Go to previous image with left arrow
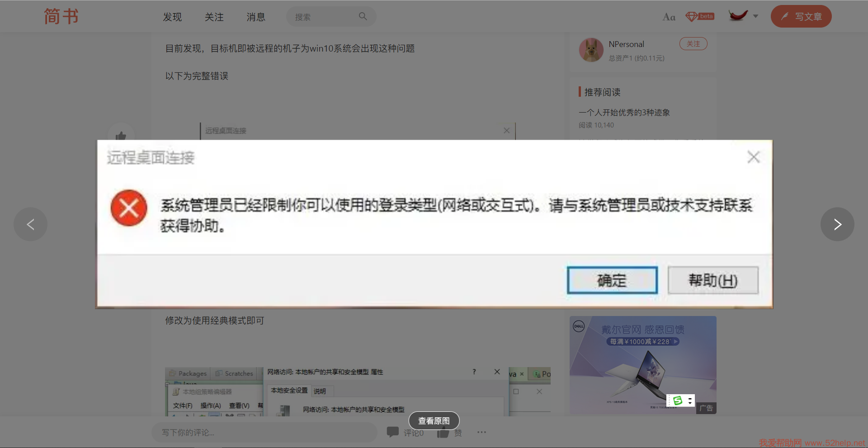Image resolution: width=868 pixels, height=448 pixels. 30,224
